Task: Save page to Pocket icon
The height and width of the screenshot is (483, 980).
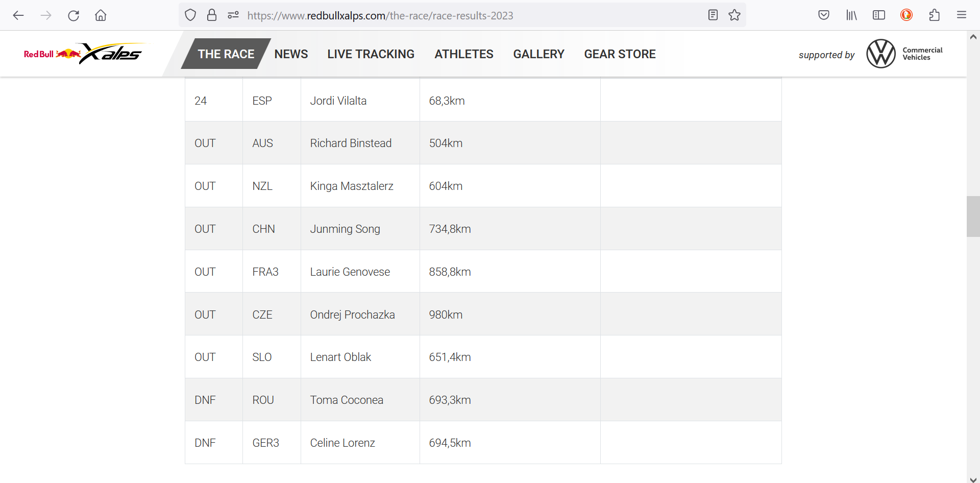Action: pos(824,15)
